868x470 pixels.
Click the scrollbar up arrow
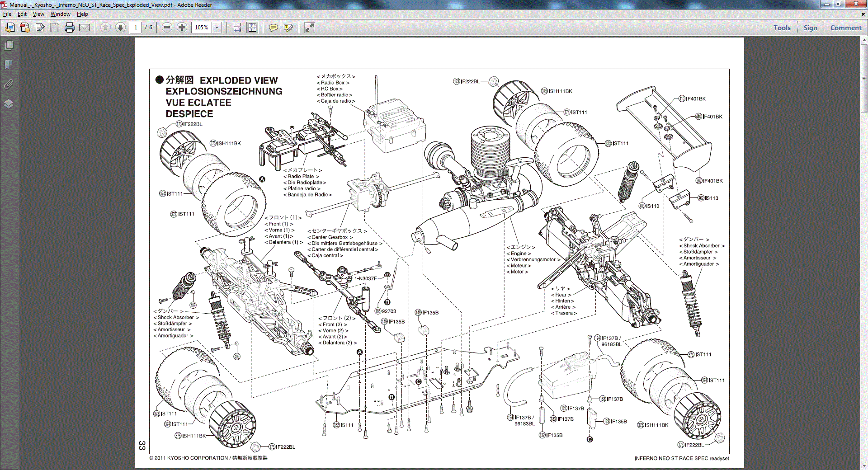[x=864, y=40]
